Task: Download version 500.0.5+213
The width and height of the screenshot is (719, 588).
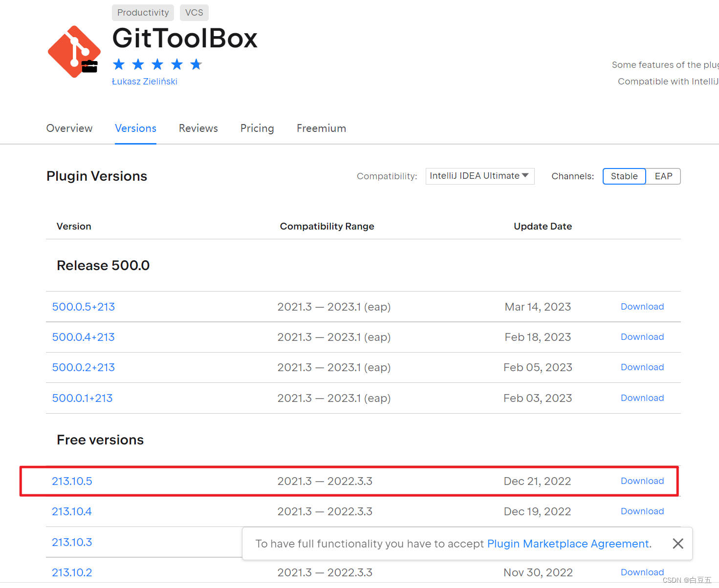Action: pyautogui.click(x=642, y=307)
